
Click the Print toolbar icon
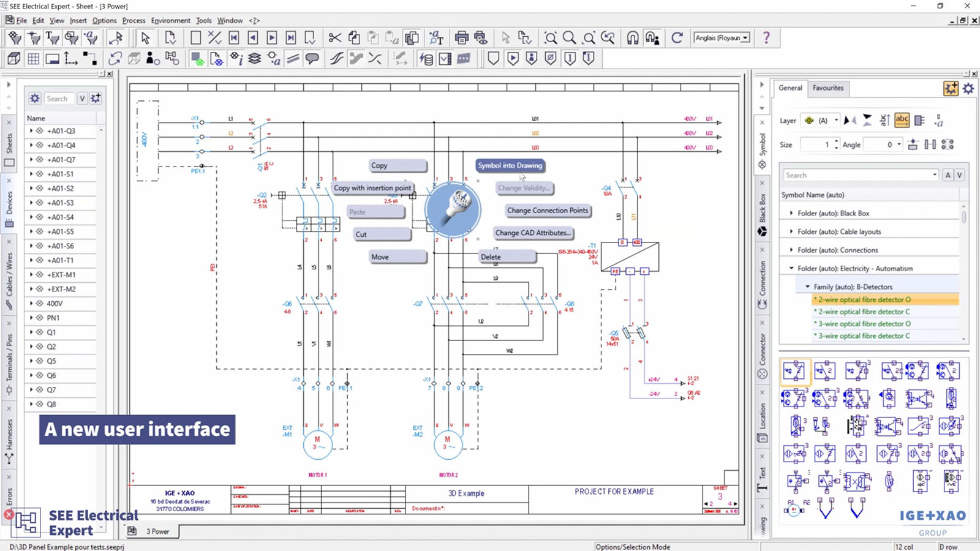point(461,38)
